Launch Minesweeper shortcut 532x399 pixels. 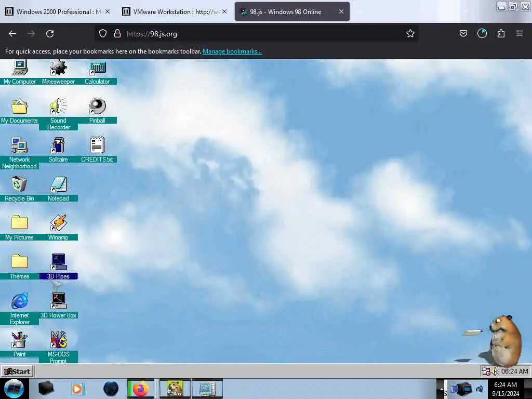[58, 72]
